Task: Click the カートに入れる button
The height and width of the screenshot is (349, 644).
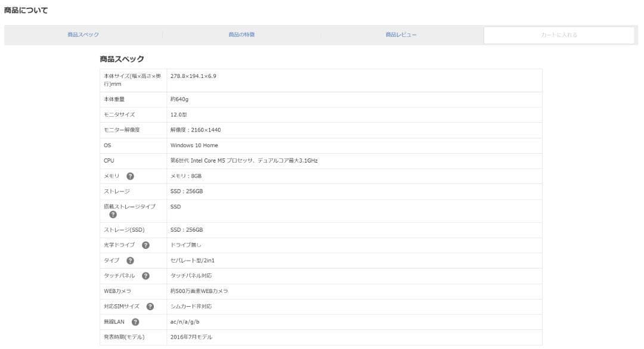Action: (x=559, y=35)
